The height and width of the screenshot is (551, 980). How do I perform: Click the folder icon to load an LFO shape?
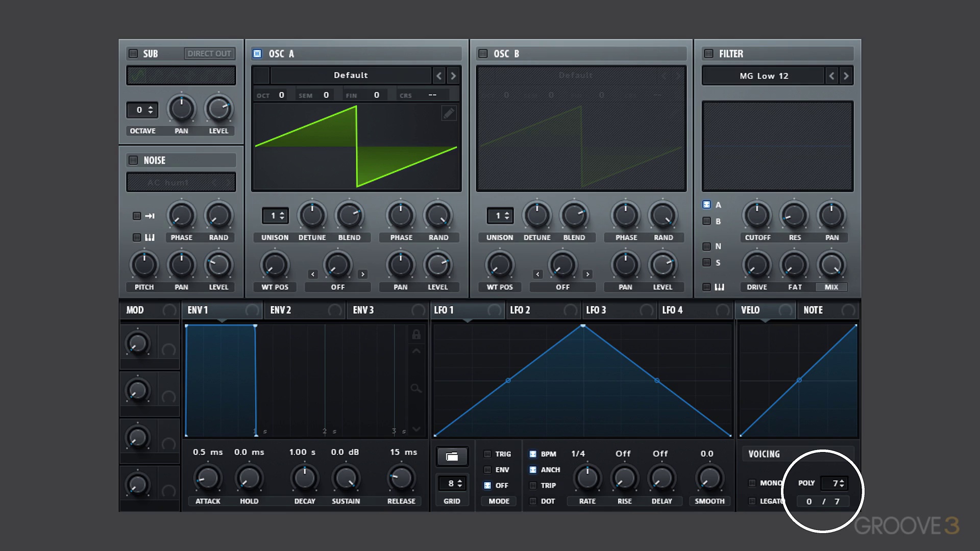[452, 457]
